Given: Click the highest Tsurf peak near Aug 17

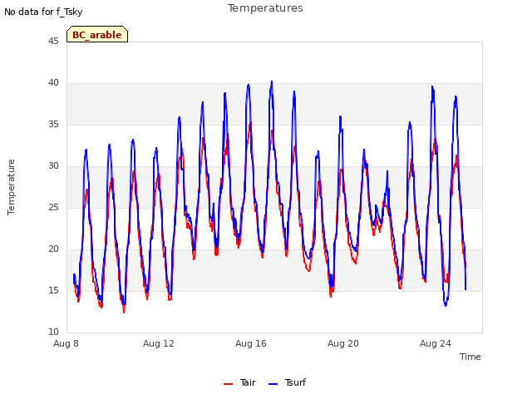Looking at the screenshot, I should [272, 81].
